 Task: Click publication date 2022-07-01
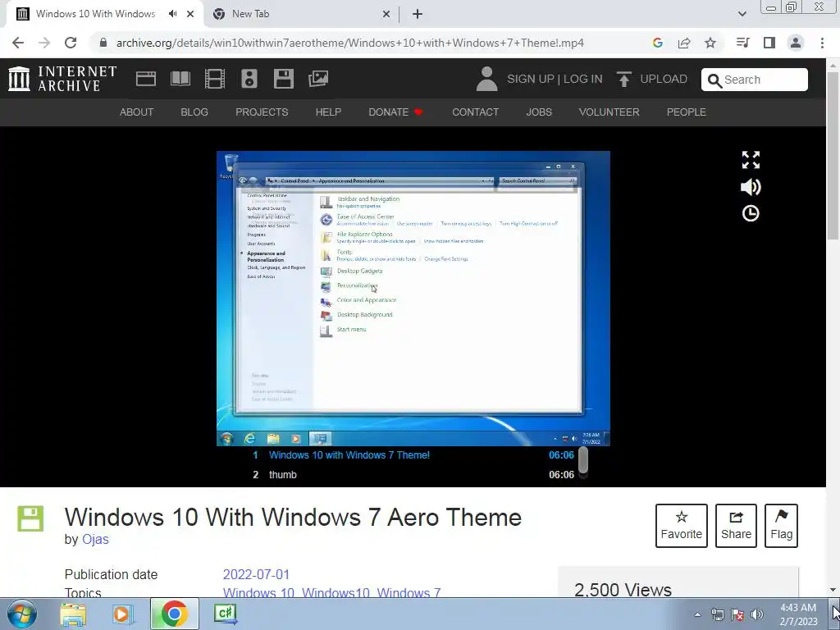point(256,574)
